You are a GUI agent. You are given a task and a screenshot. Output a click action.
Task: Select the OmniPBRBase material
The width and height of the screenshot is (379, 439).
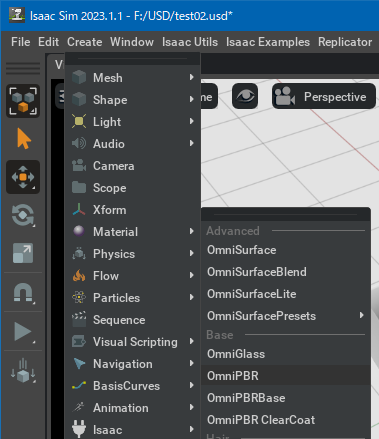click(x=286, y=398)
